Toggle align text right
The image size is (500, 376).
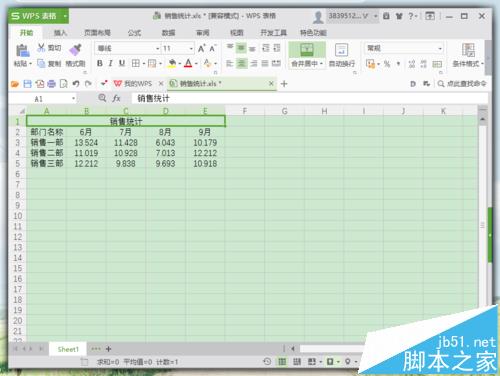254,63
